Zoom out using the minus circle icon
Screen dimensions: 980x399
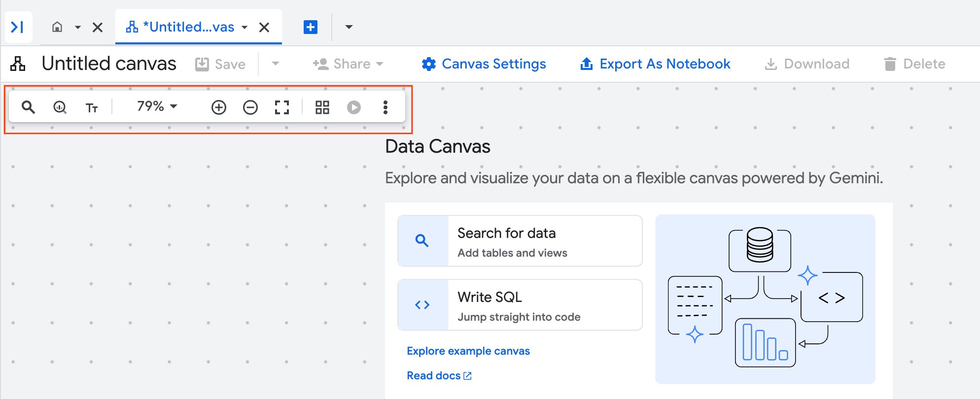[250, 107]
